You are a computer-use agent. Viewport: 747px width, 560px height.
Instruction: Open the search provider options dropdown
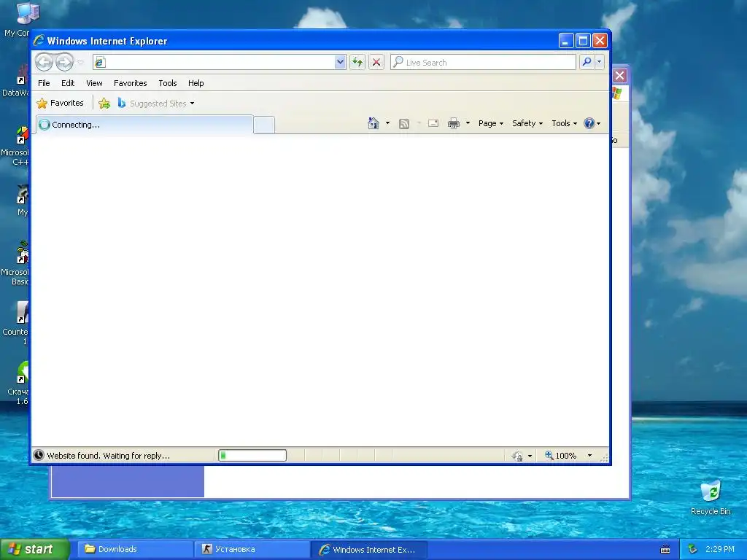[600, 62]
